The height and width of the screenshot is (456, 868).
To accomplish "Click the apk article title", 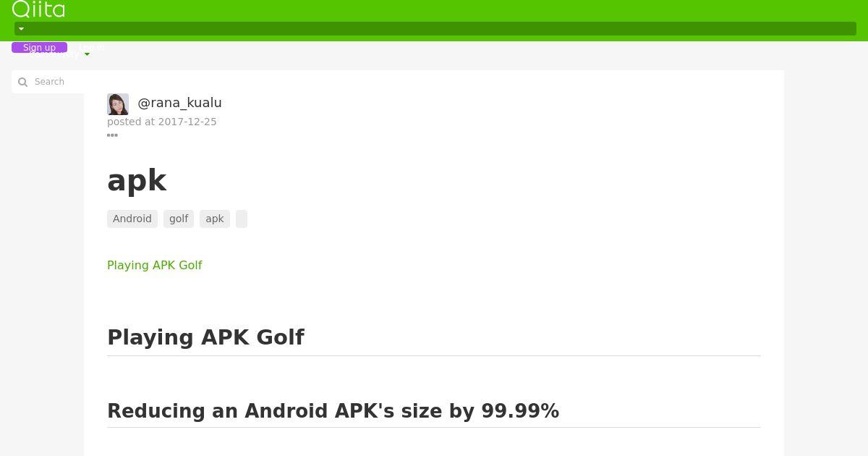I will tap(137, 180).
